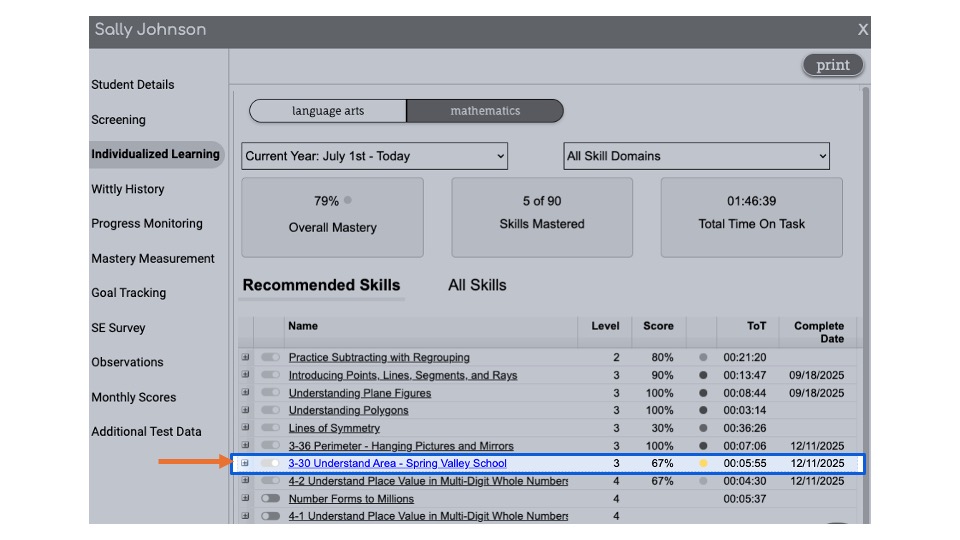Image resolution: width=960 pixels, height=540 pixels.
Task: Expand the 4-2 Understand Place Value row
Action: [246, 481]
